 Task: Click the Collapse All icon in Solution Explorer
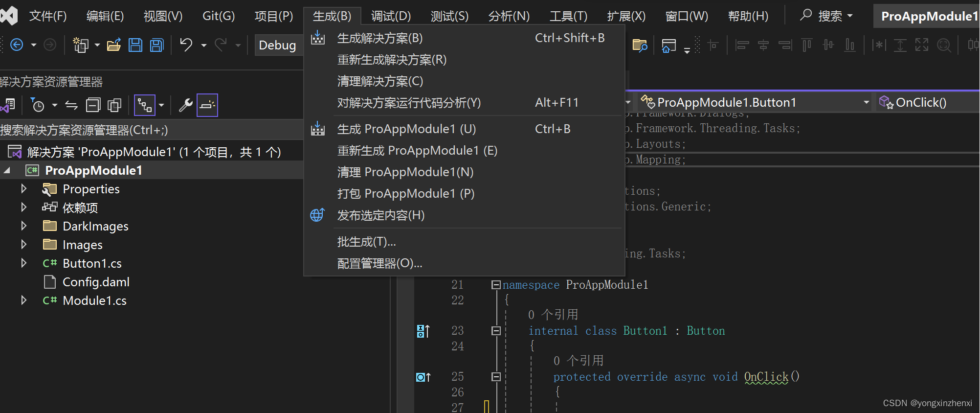coord(93,105)
